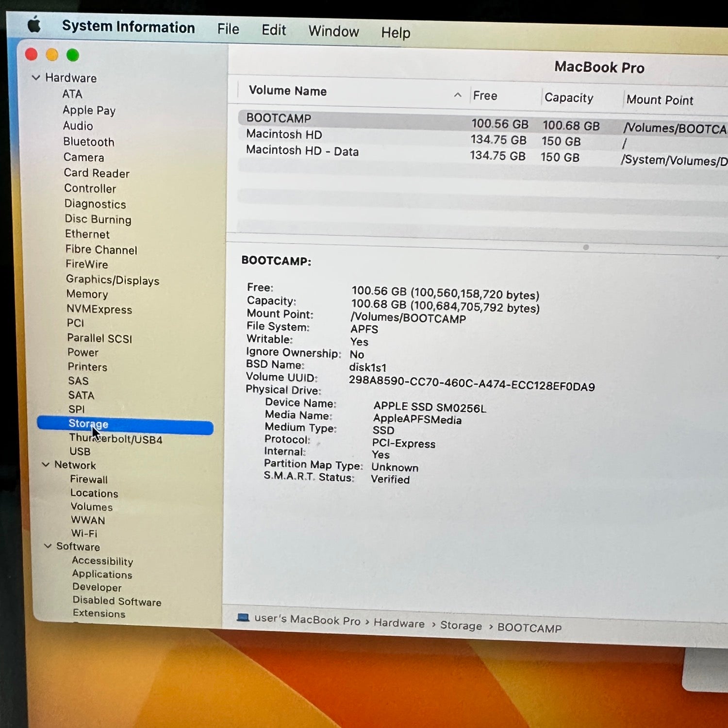Select Disc Burning in the sidebar
This screenshot has height=728, width=728.
click(x=98, y=219)
